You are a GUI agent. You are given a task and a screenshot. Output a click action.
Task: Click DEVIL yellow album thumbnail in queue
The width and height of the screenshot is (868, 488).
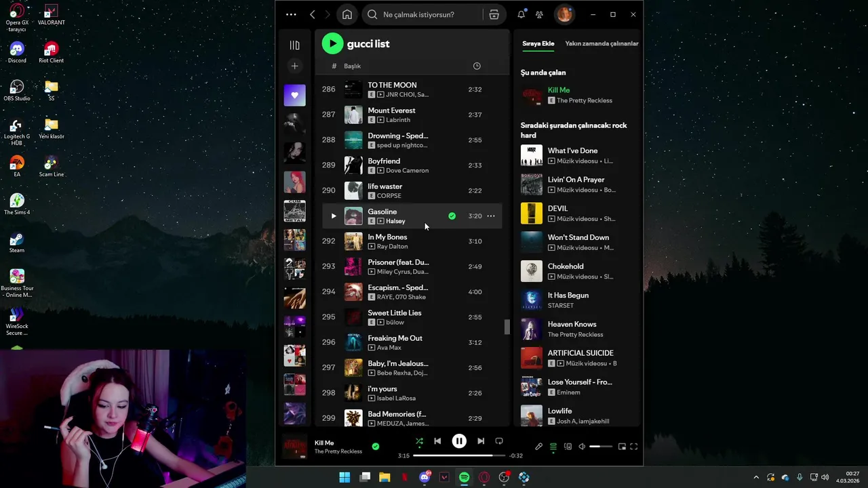532,213
